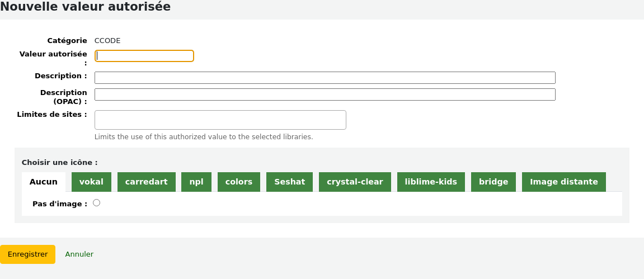Image resolution: width=644 pixels, height=279 pixels.
Task: Open the Seshat icon tab
Action: (x=290, y=182)
